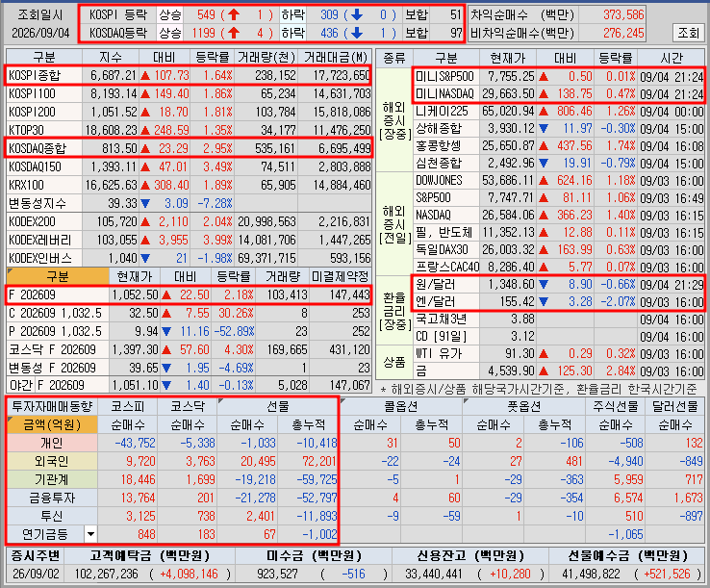This screenshot has height=588, width=710.
Task: Select the KODEX200 row label
Action: pos(44,221)
